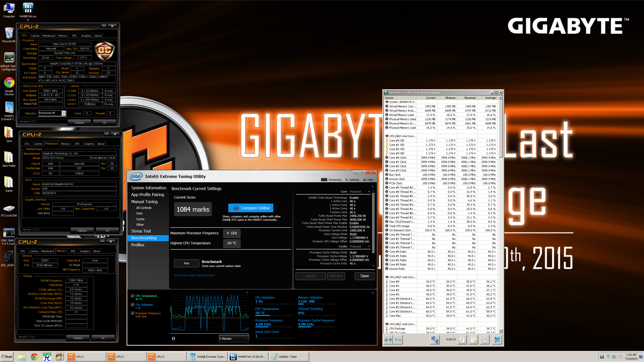Click the scroll-up arrow of the HWiNFO sensor list
This screenshot has width=644, height=362.
coord(501,98)
